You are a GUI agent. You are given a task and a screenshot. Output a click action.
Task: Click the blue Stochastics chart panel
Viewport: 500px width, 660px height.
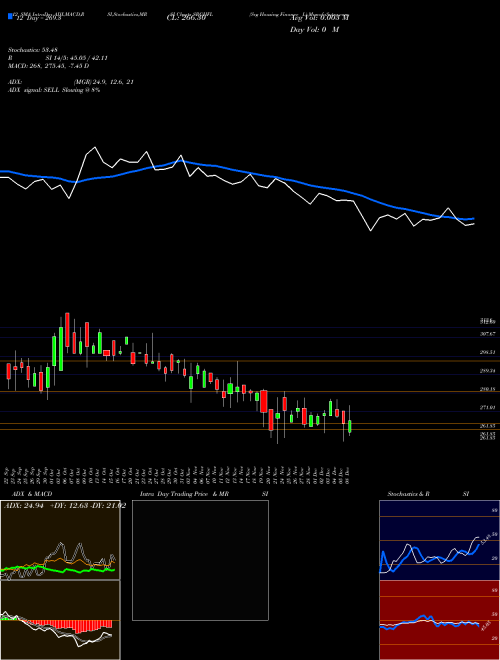439,540
